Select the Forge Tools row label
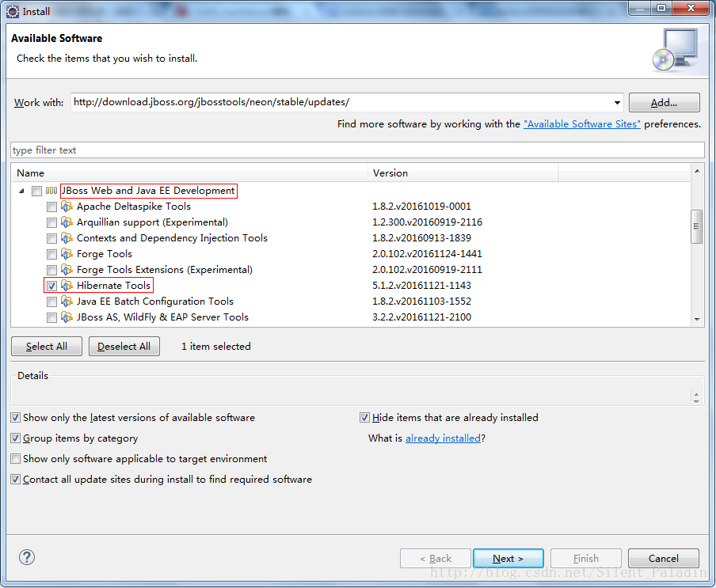 (x=104, y=254)
